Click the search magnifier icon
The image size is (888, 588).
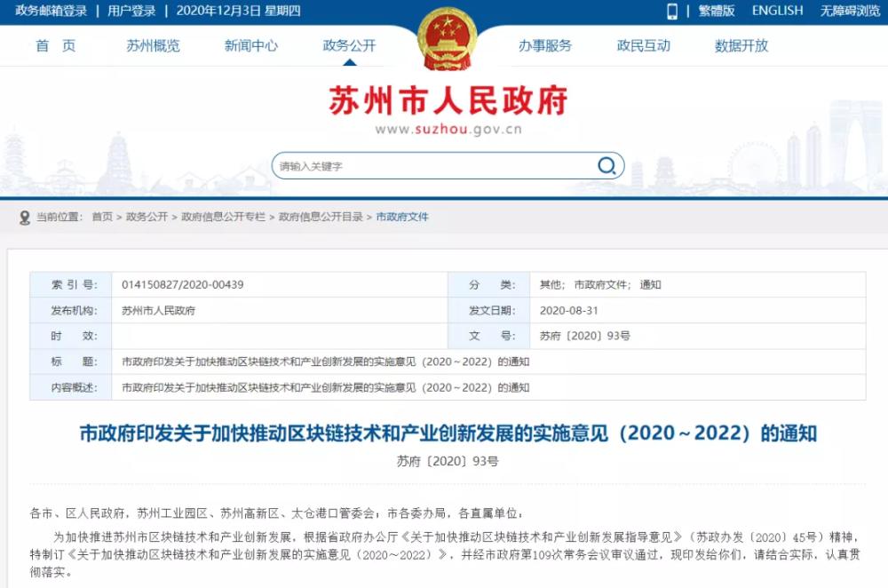607,165
